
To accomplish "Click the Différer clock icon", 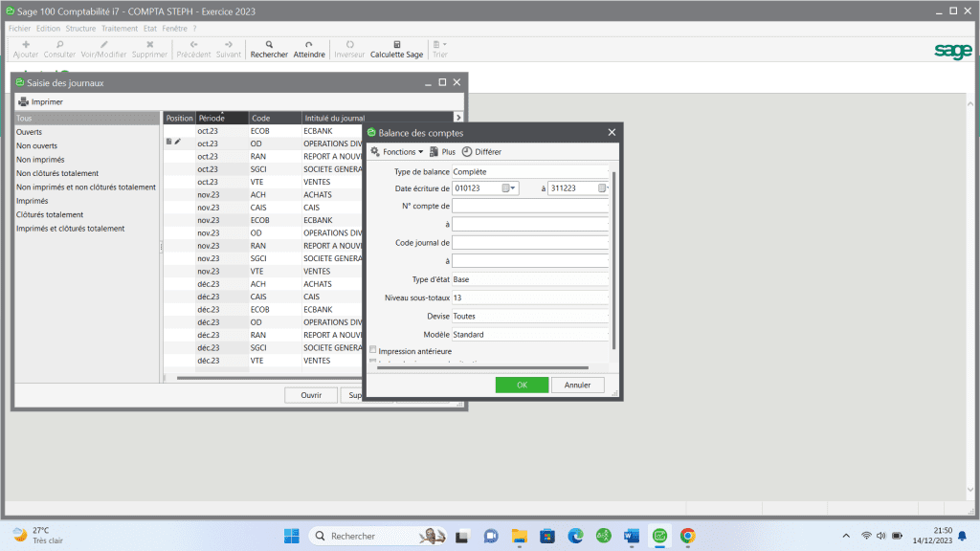I will click(467, 152).
